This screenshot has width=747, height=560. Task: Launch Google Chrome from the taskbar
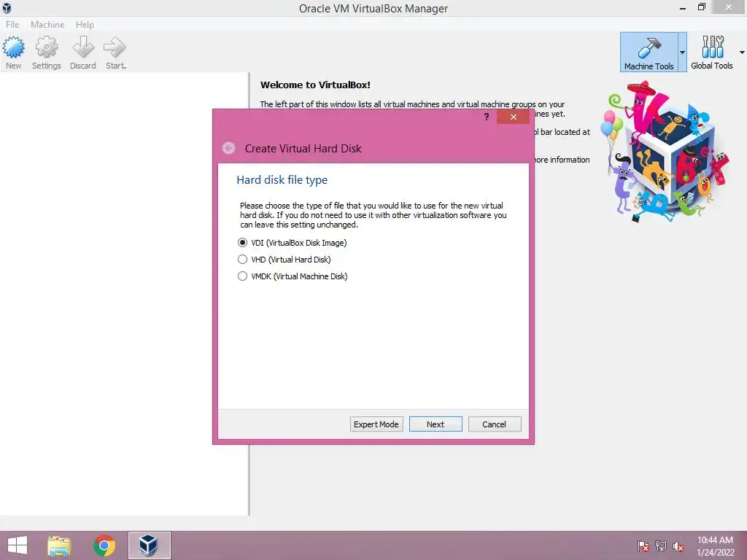tap(104, 545)
